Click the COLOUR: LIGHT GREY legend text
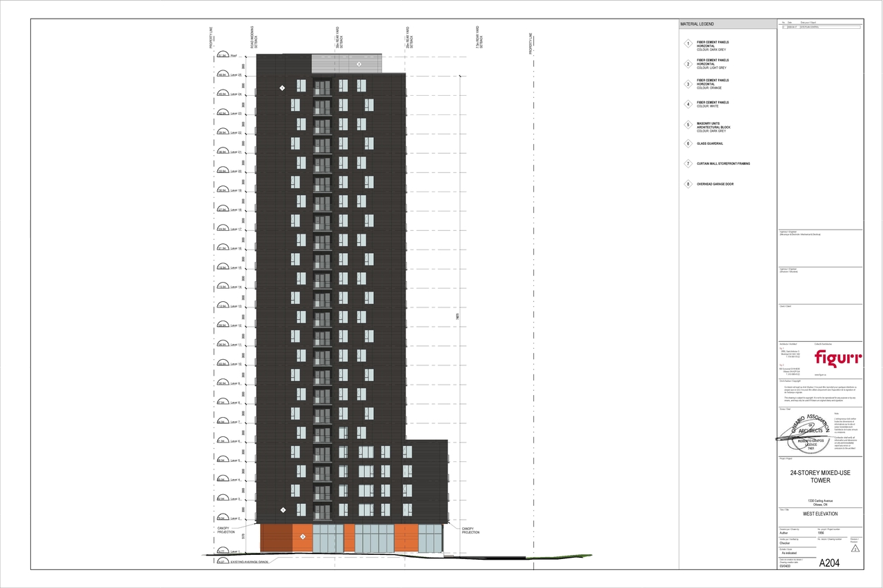This screenshot has height=588, width=883. 711,68
